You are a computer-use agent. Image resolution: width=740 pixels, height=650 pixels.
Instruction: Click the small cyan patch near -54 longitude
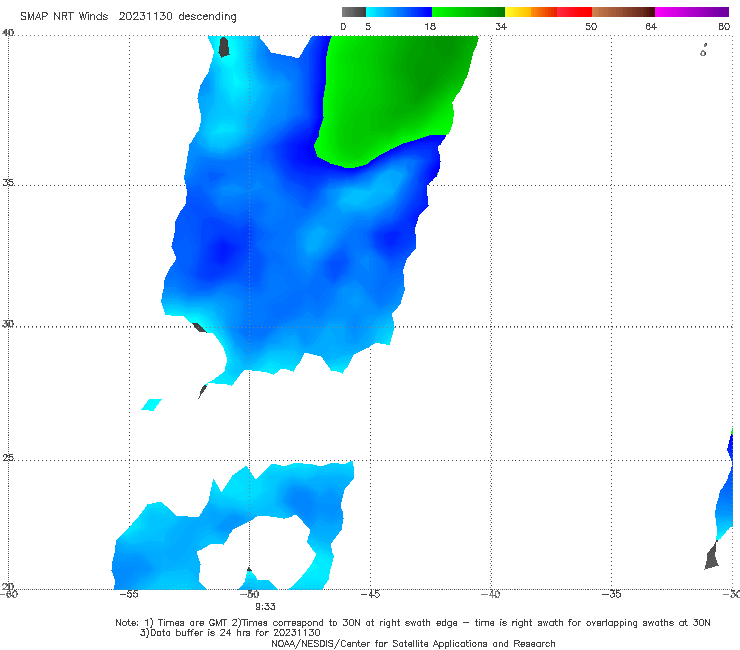point(151,405)
